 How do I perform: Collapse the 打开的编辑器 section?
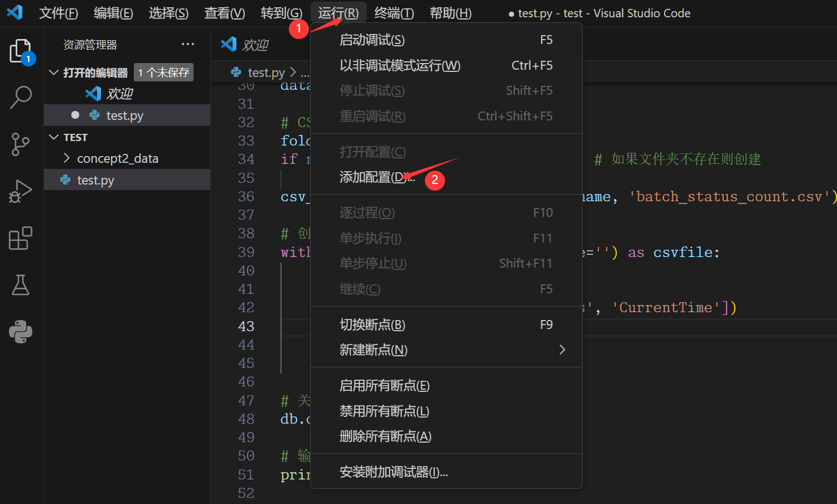pos(54,72)
